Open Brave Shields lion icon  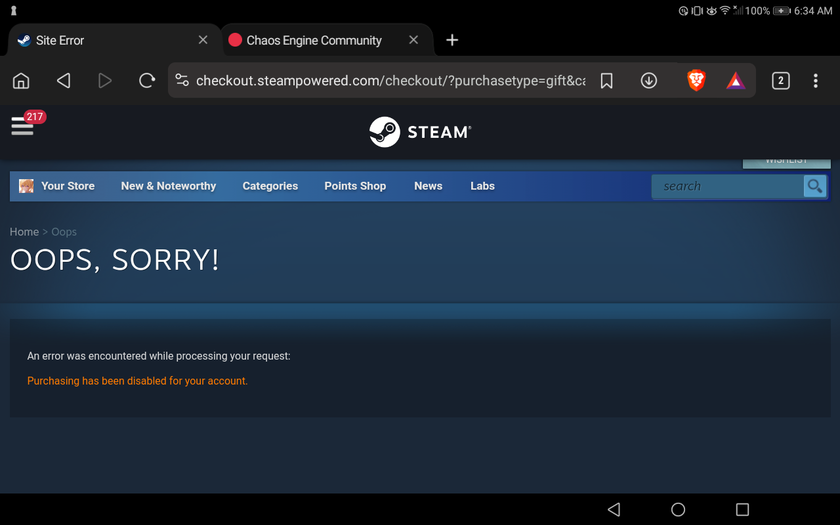click(x=696, y=81)
